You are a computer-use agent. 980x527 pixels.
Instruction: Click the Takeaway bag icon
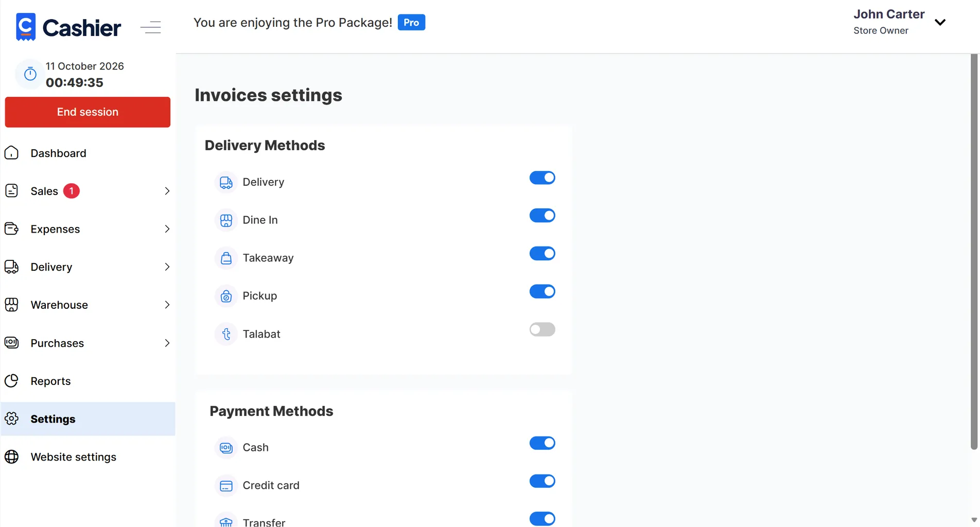pos(226,258)
